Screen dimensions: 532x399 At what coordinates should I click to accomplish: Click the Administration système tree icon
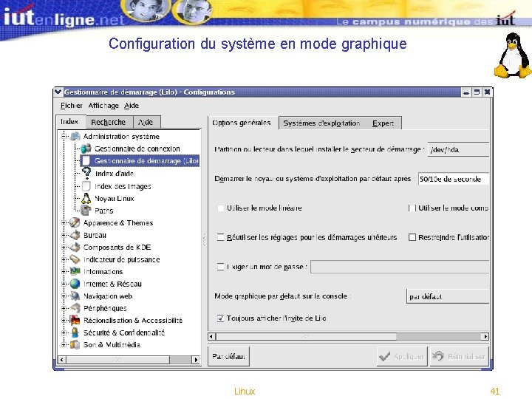click(x=75, y=137)
